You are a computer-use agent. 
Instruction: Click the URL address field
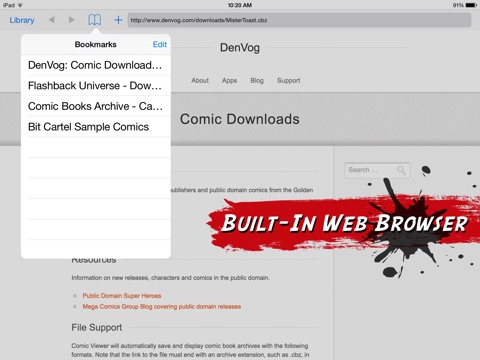tap(299, 20)
